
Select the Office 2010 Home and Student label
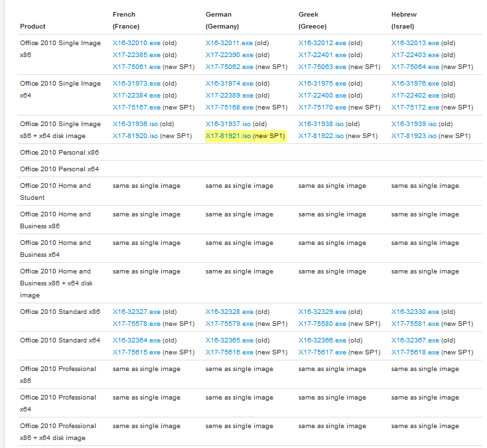tap(55, 192)
